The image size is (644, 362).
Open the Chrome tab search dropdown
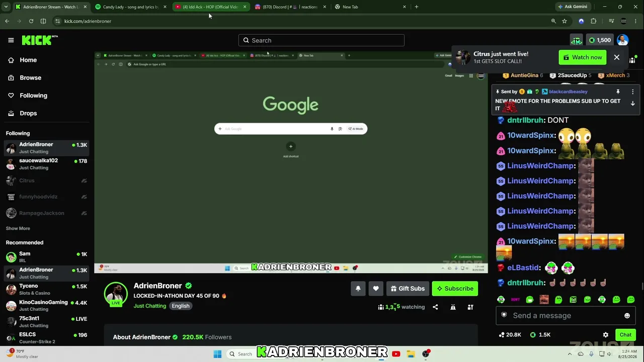tap(7, 7)
